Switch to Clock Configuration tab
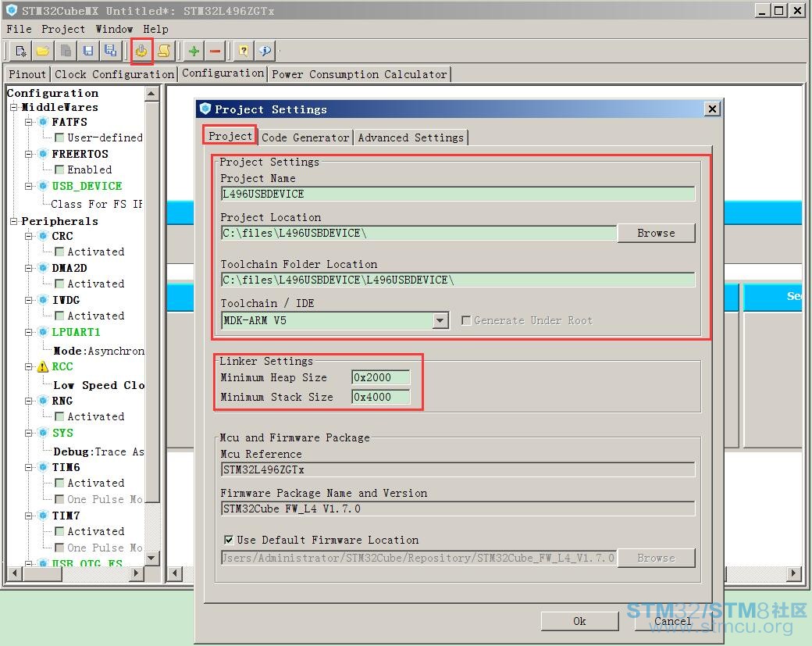Viewport: 812px width, 646px height. [x=115, y=74]
